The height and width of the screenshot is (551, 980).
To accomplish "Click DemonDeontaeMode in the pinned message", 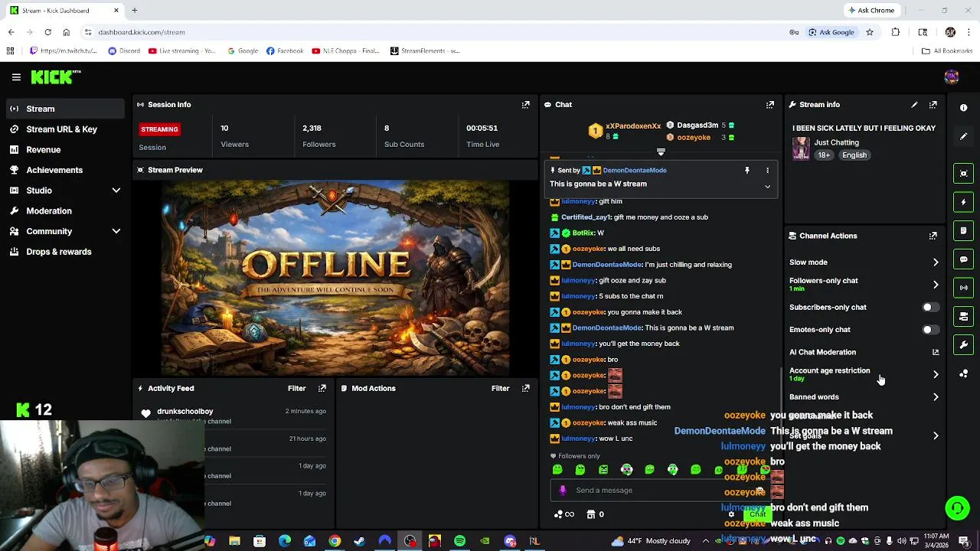I will click(x=635, y=171).
